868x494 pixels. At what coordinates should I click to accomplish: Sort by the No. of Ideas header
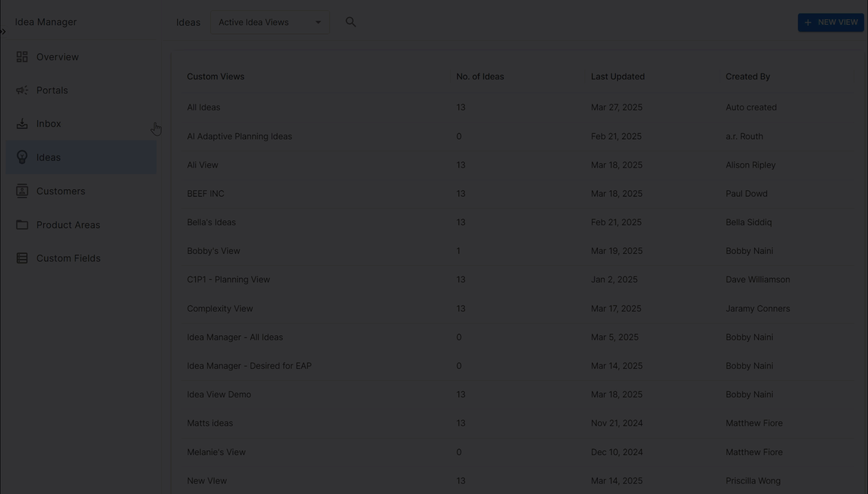pos(480,77)
